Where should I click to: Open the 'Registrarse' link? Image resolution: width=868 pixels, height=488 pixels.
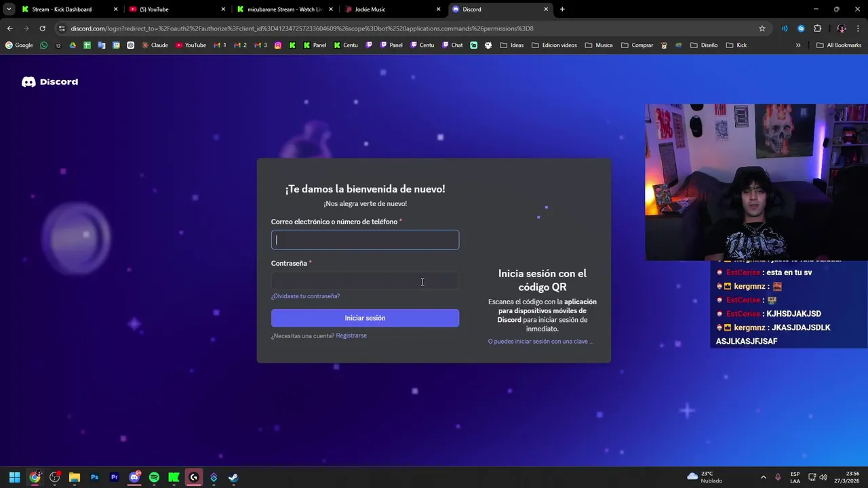click(x=351, y=335)
